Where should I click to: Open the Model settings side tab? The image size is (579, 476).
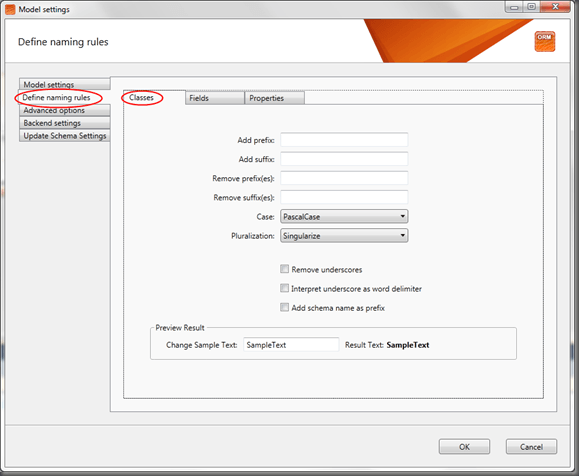[x=65, y=84]
